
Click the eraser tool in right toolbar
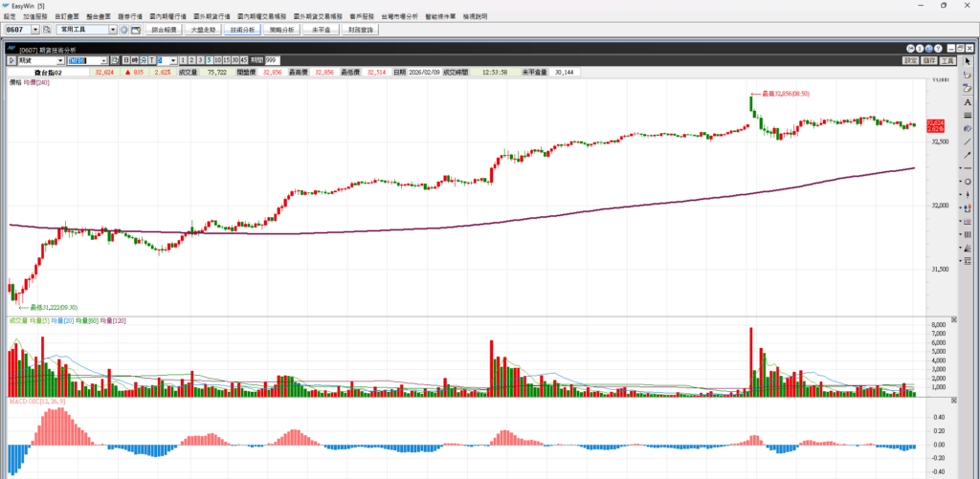(968, 75)
